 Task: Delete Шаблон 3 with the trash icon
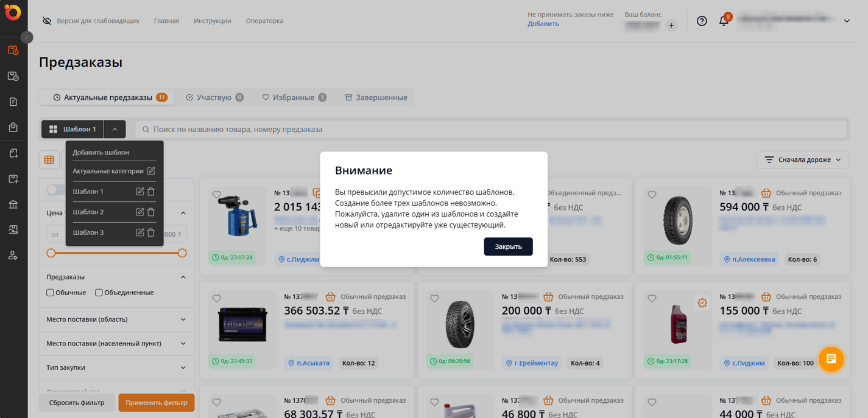[151, 232]
